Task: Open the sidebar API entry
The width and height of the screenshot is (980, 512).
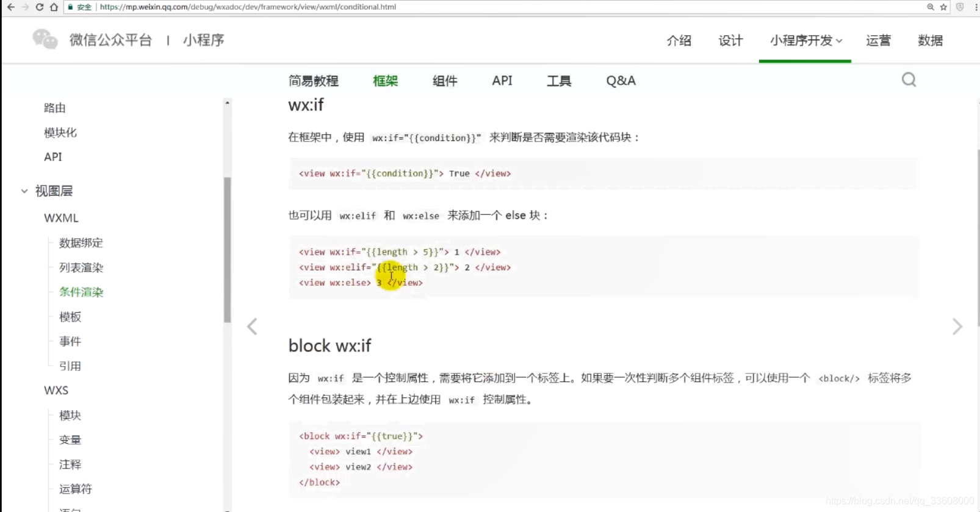Action: pyautogui.click(x=53, y=157)
